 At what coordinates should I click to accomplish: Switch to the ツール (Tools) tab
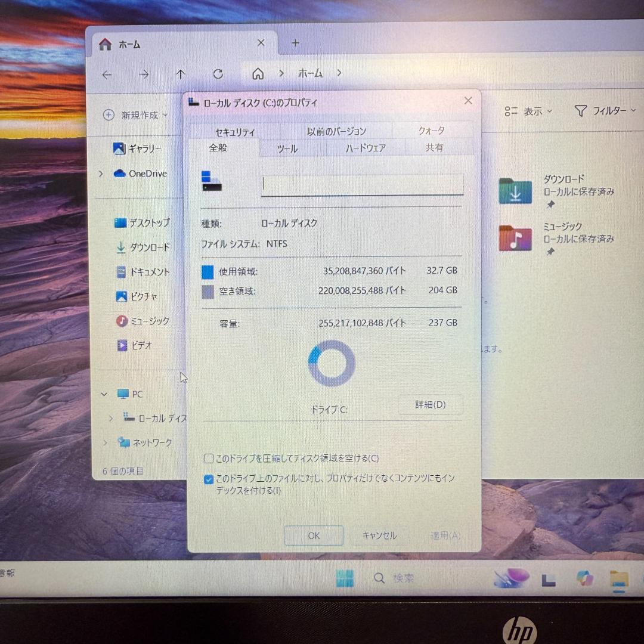pos(287,148)
